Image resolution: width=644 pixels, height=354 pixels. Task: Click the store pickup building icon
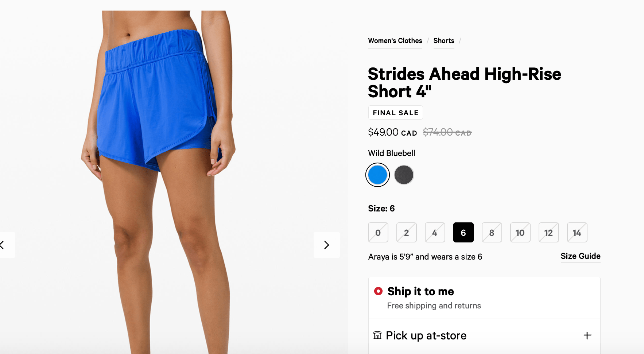coord(377,335)
